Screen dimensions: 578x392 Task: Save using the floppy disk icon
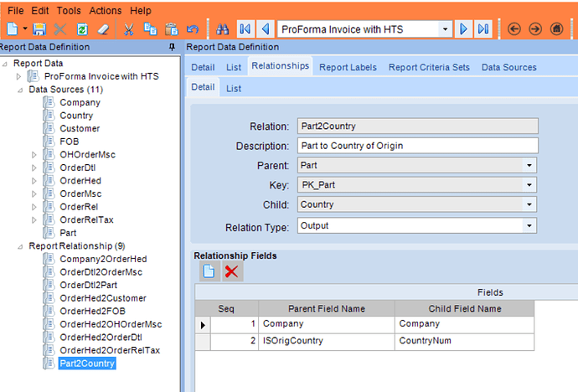[x=39, y=28]
